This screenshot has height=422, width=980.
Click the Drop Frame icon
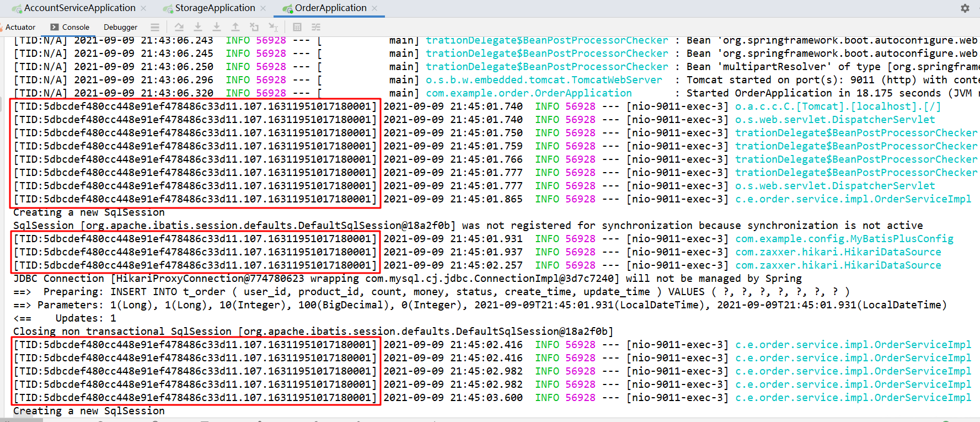tap(254, 27)
